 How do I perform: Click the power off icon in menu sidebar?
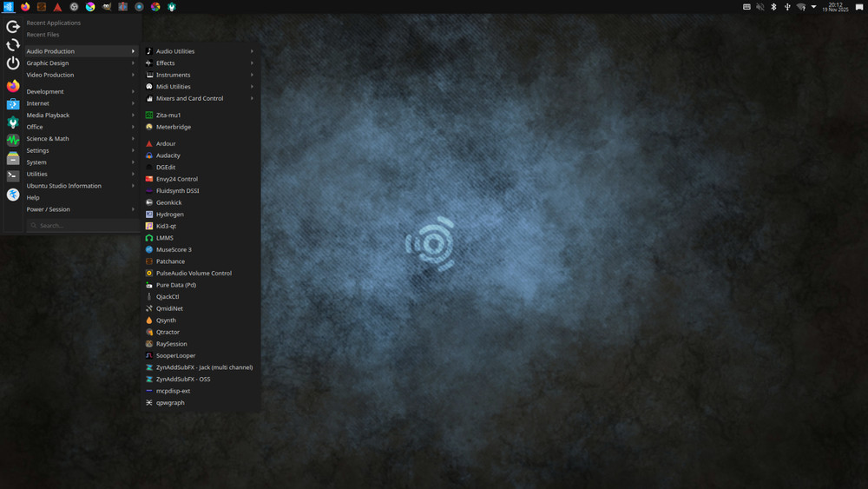pyautogui.click(x=13, y=63)
